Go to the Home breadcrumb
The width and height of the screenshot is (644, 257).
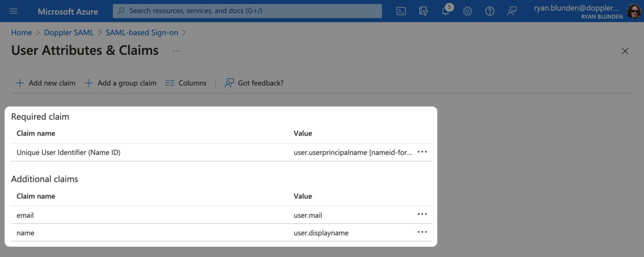coord(21,32)
